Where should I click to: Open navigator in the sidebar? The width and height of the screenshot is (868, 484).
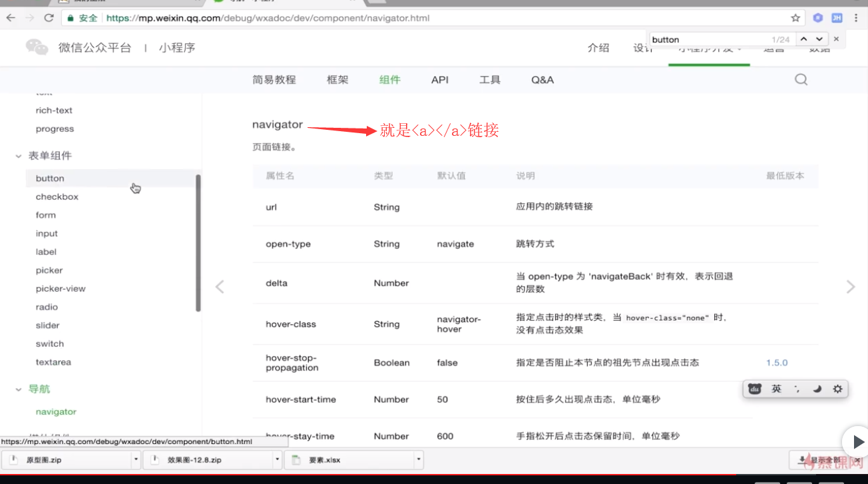(x=56, y=412)
